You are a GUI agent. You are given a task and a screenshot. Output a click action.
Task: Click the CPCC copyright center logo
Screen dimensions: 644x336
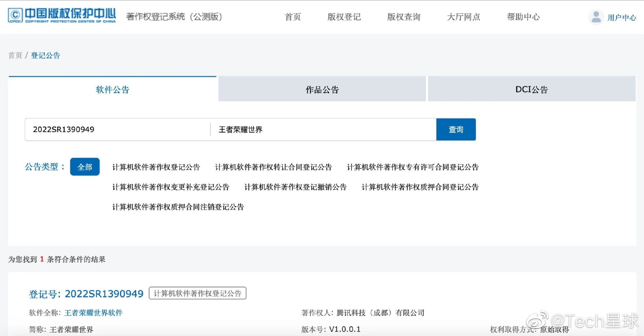[62, 15]
